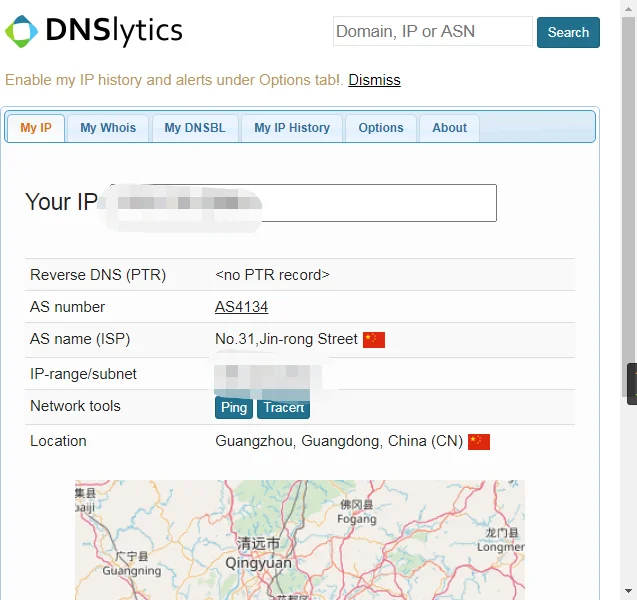Open the AS4134 link
The height and width of the screenshot is (600, 637).
(x=241, y=307)
